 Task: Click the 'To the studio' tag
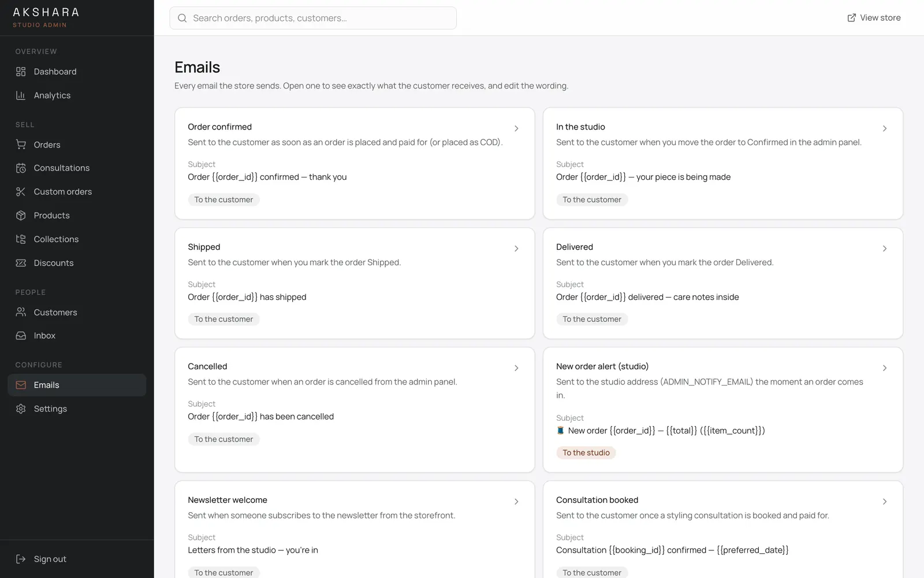click(x=586, y=453)
